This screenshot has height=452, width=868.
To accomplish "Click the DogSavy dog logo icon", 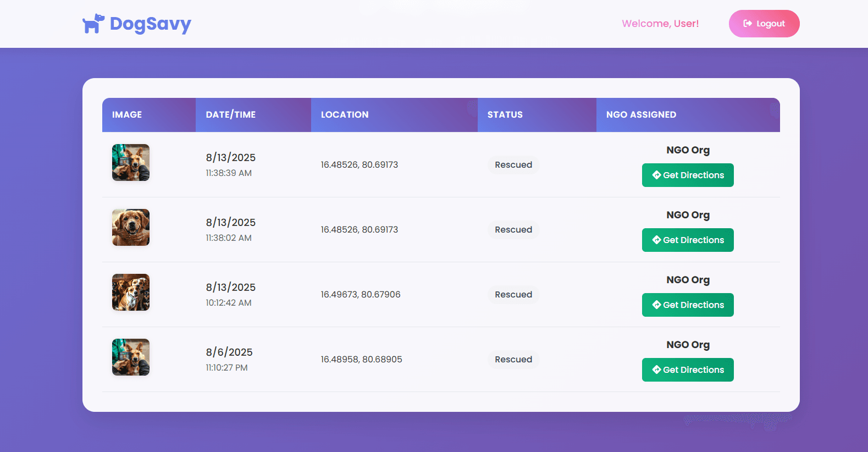I will (93, 24).
